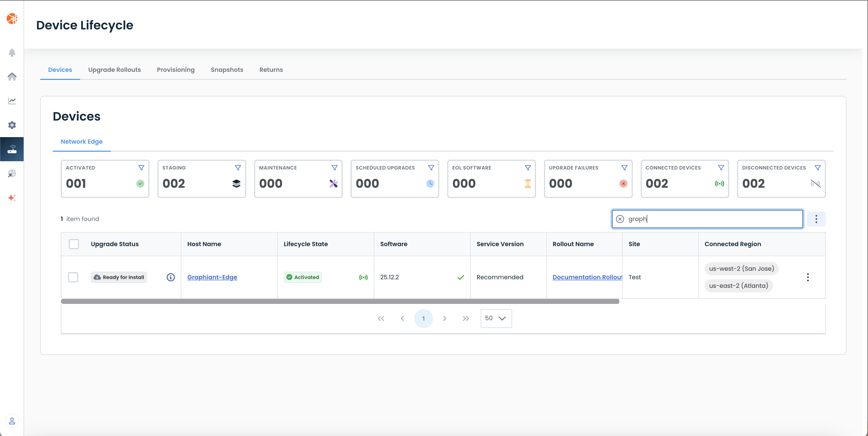Go to next page of results
Image resolution: width=868 pixels, height=436 pixels.
[445, 318]
